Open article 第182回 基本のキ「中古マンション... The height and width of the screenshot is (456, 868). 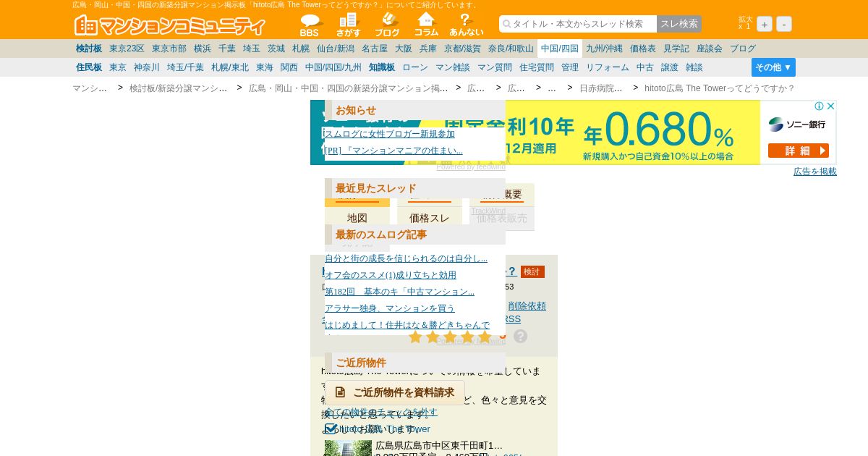[399, 292]
